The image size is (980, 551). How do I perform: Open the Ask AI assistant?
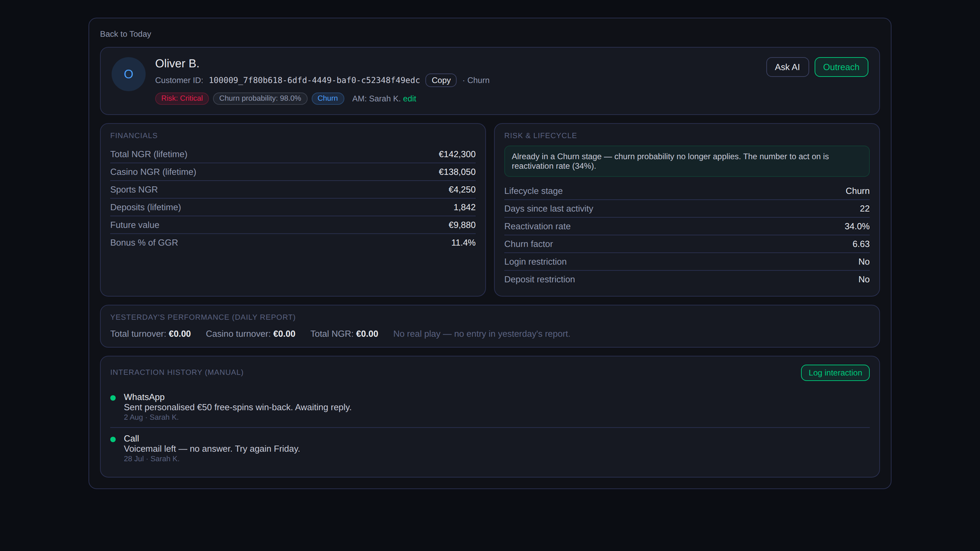tap(787, 67)
